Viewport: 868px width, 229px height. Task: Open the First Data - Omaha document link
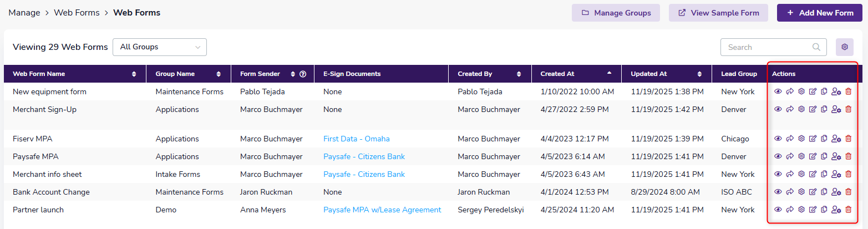tap(357, 139)
